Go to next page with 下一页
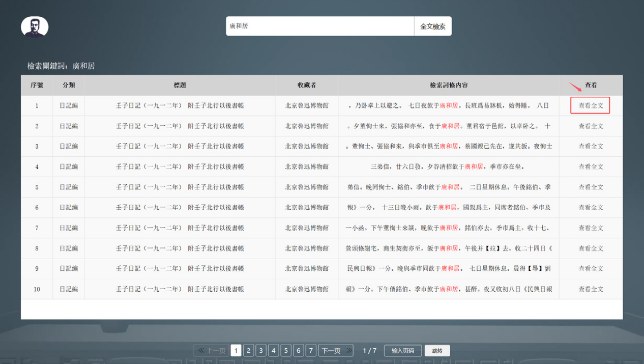 coord(335,351)
